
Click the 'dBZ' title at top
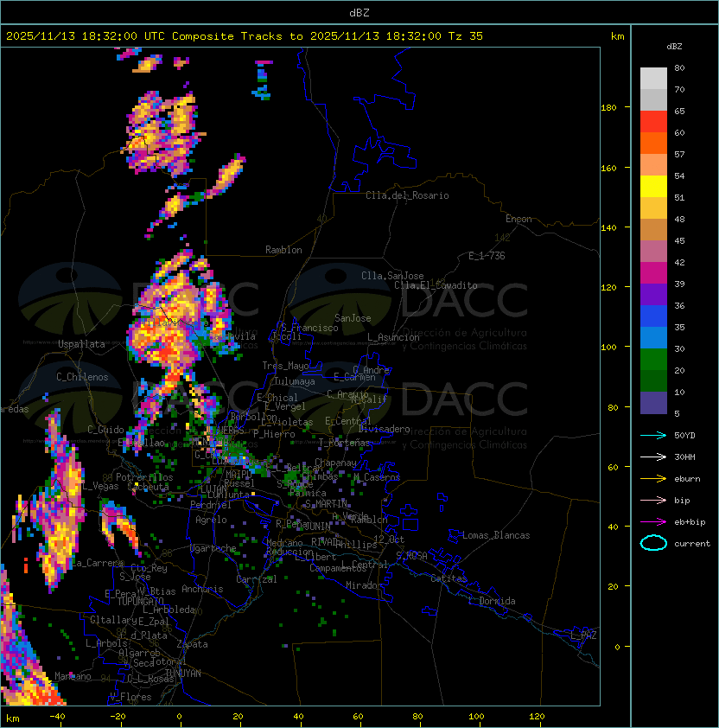(359, 12)
